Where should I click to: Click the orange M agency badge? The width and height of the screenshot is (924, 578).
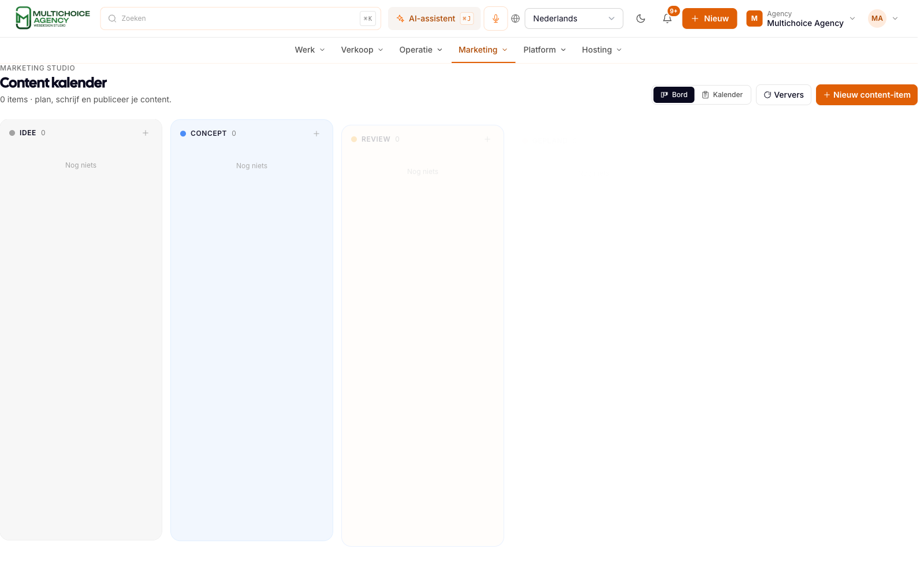pyautogui.click(x=754, y=18)
